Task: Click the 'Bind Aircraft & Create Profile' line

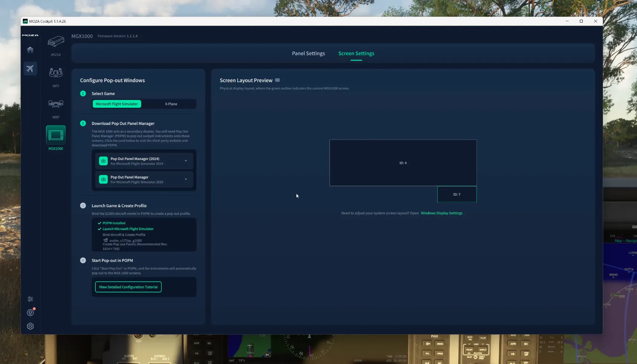Action: pyautogui.click(x=124, y=235)
